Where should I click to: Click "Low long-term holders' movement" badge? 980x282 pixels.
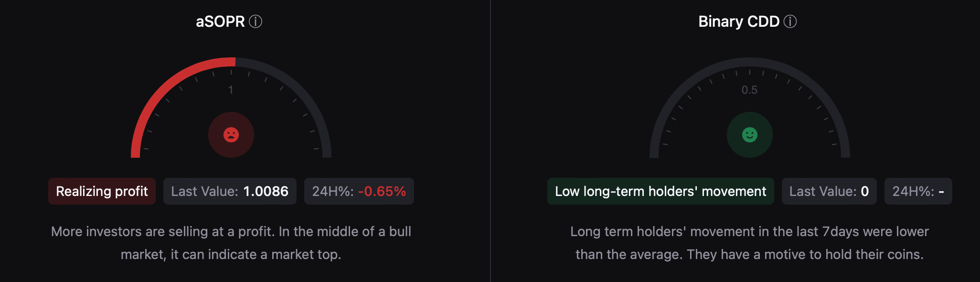tap(660, 191)
